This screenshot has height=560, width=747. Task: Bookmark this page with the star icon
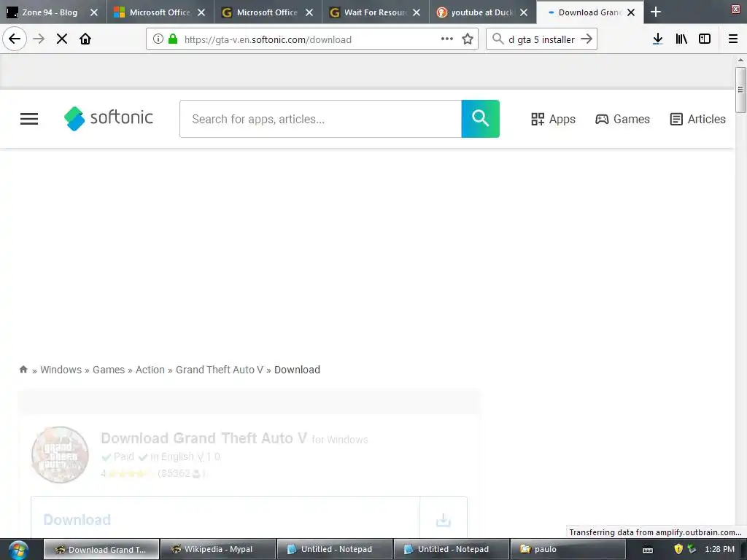coord(468,39)
